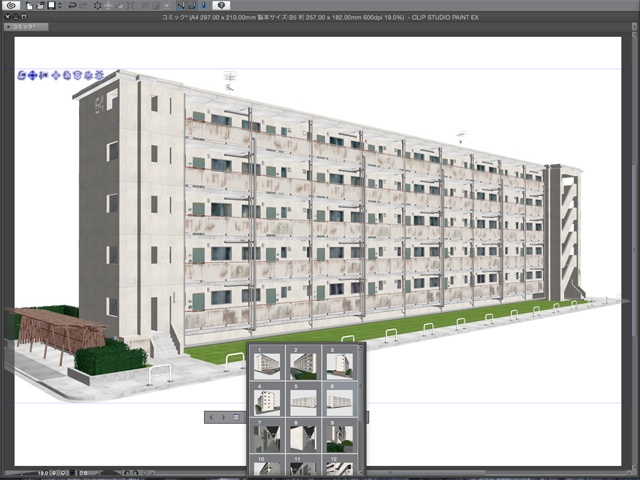Click the Undo arrow

pyautogui.click(x=72, y=5)
